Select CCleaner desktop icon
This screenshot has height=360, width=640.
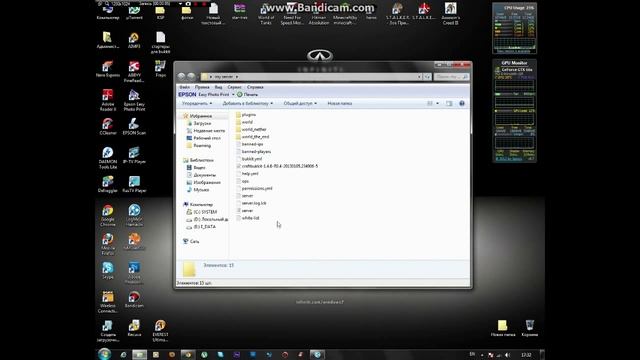tap(108, 126)
